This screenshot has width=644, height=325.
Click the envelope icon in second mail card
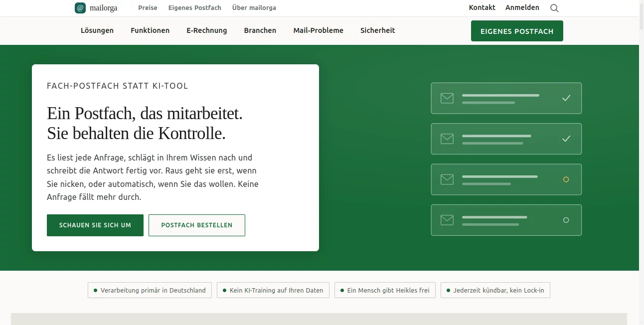pos(447,139)
